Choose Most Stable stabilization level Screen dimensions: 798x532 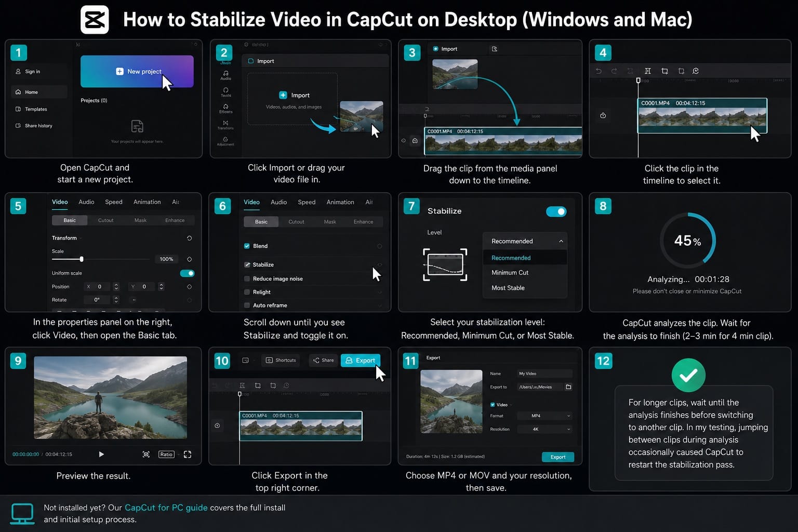[x=508, y=288]
